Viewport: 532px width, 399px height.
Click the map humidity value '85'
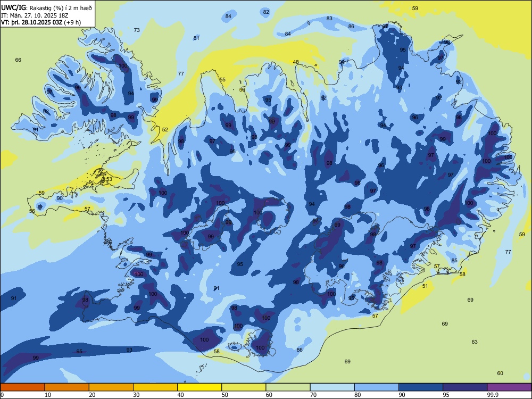pyautogui.click(x=454, y=261)
